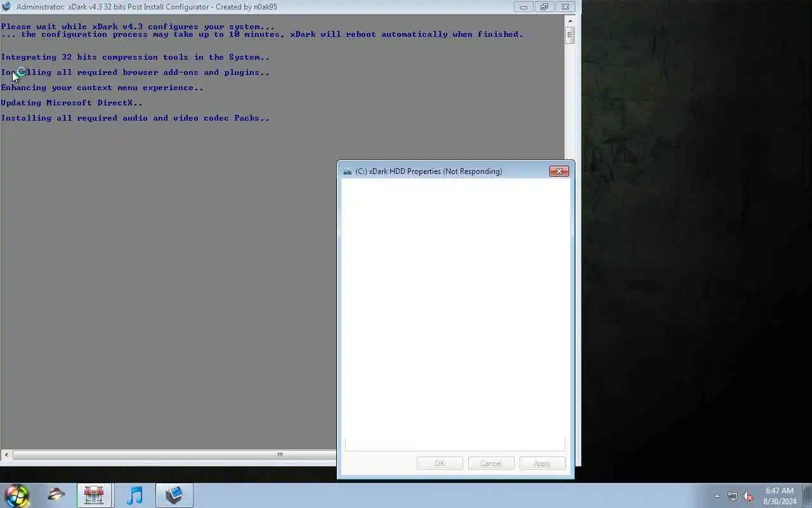
Task: Click the drive icon in Properties title bar
Action: 347,171
